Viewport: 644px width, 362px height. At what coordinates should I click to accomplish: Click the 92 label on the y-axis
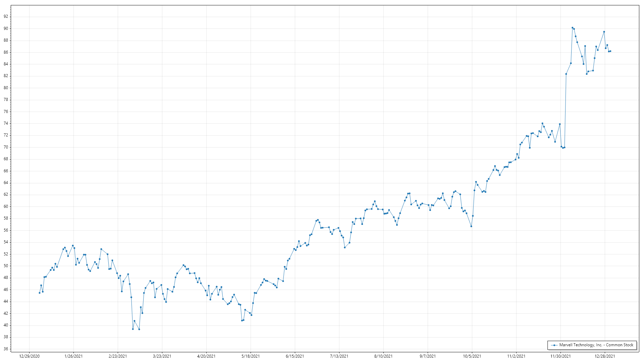coord(6,16)
